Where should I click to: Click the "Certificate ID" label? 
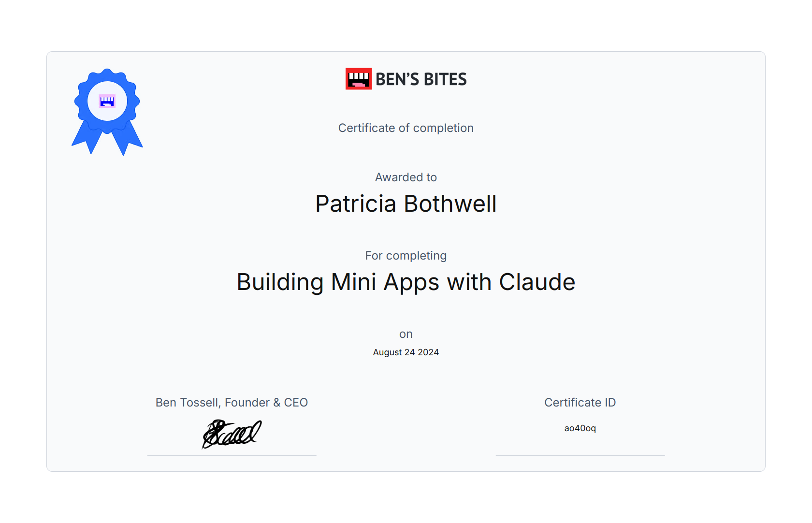pyautogui.click(x=580, y=403)
